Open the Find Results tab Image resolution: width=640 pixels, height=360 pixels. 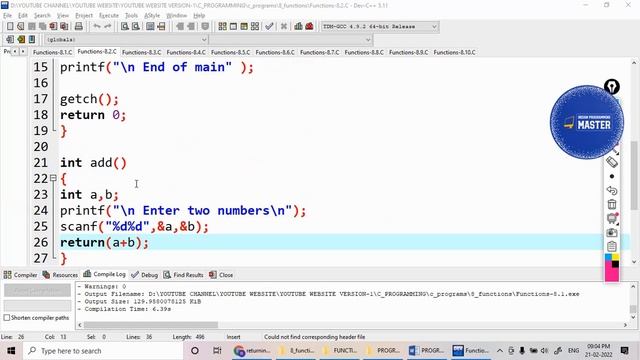coord(183,275)
